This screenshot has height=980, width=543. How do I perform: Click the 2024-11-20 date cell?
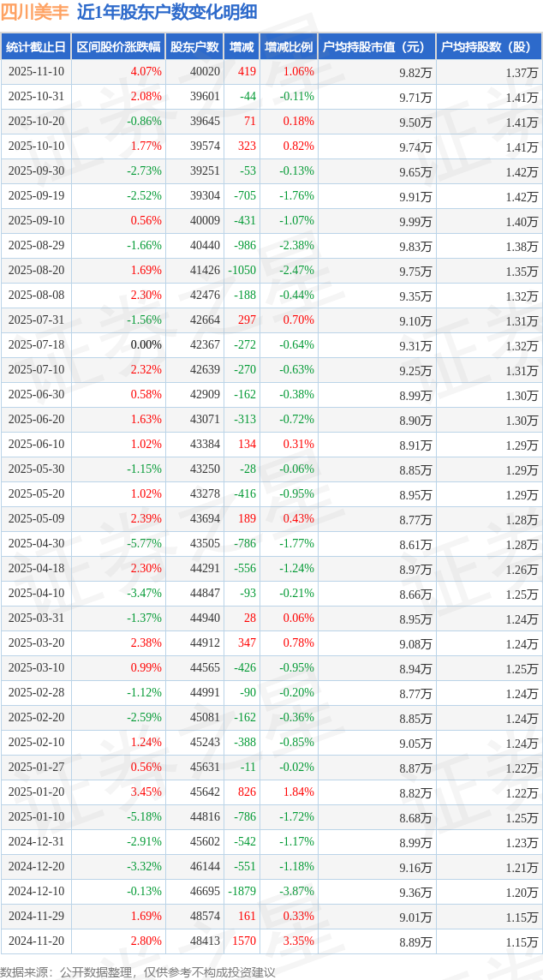[x=36, y=941]
